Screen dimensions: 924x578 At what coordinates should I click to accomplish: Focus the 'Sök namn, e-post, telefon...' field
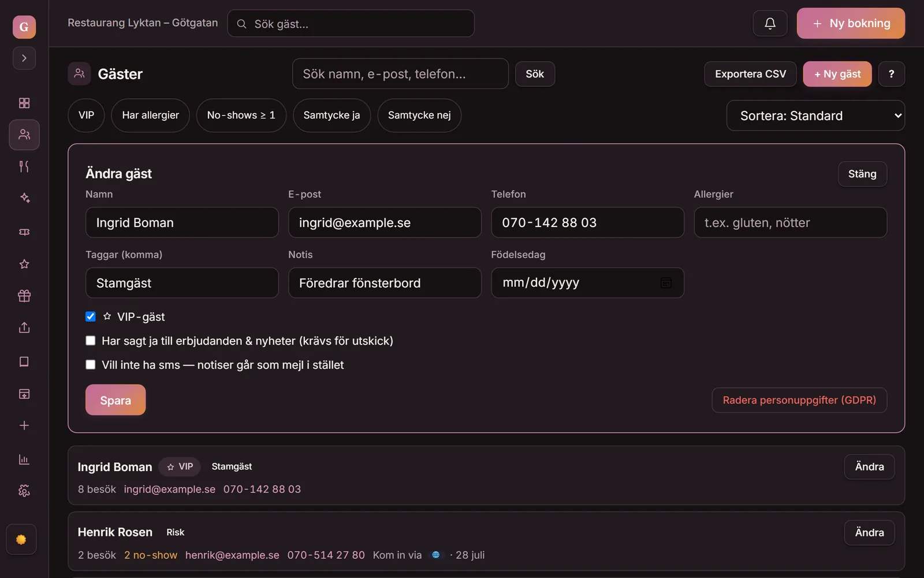(400, 73)
